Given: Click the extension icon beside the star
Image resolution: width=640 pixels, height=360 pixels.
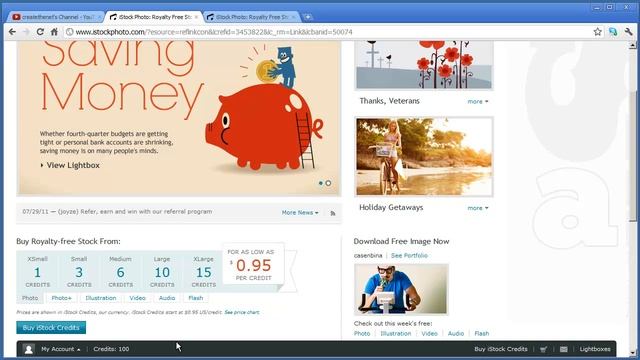Looking at the screenshot, I should [613, 31].
